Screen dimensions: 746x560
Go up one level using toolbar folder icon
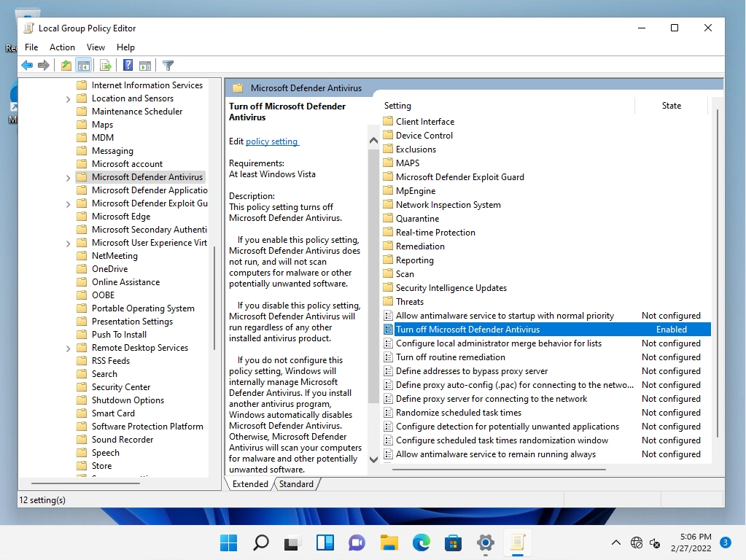(66, 65)
